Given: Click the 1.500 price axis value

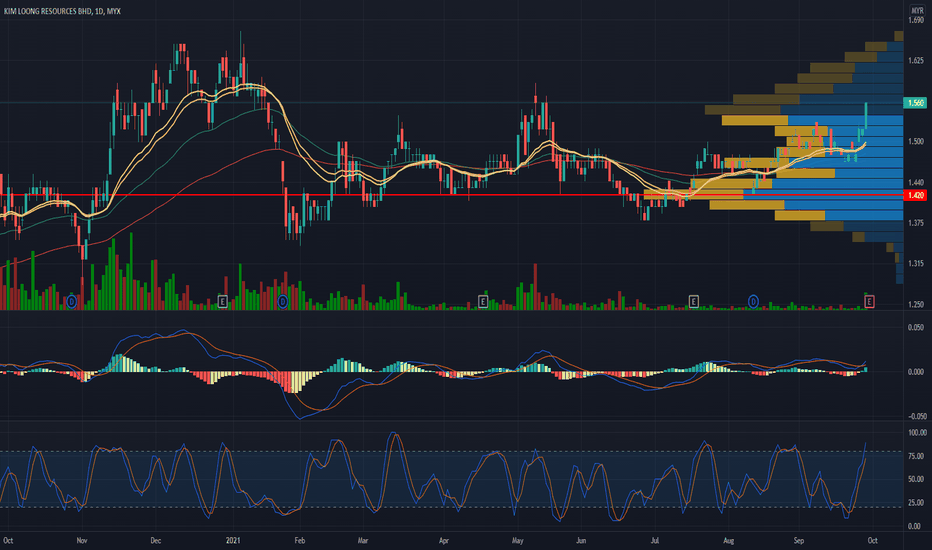Looking at the screenshot, I should [x=916, y=142].
